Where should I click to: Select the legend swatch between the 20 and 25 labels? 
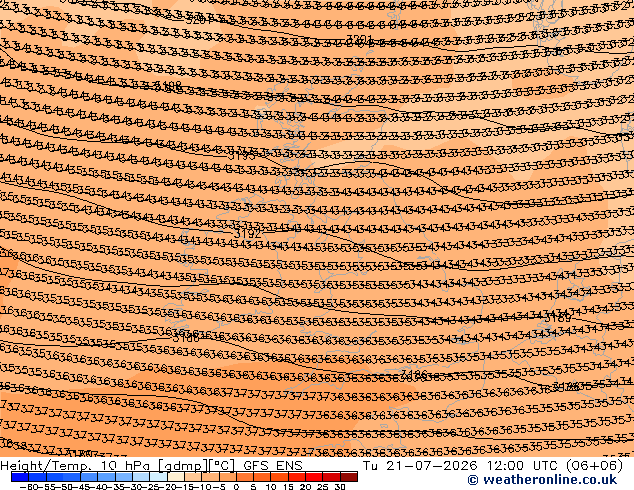(x=314, y=477)
